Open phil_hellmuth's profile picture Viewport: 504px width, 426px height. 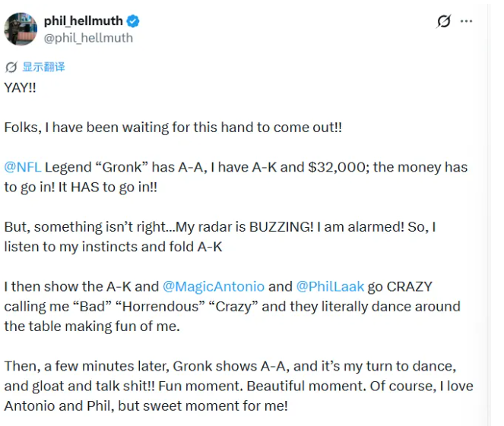(21, 29)
